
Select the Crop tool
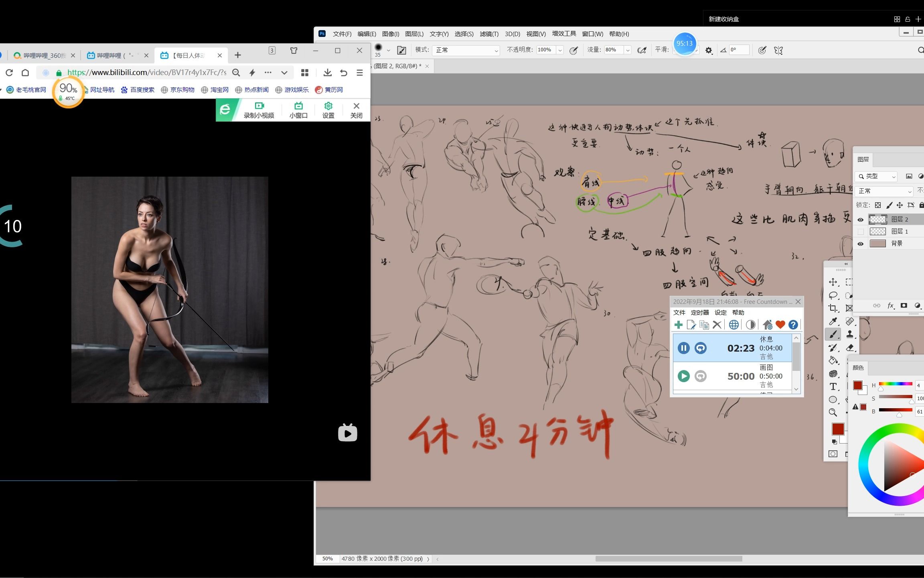[833, 308]
